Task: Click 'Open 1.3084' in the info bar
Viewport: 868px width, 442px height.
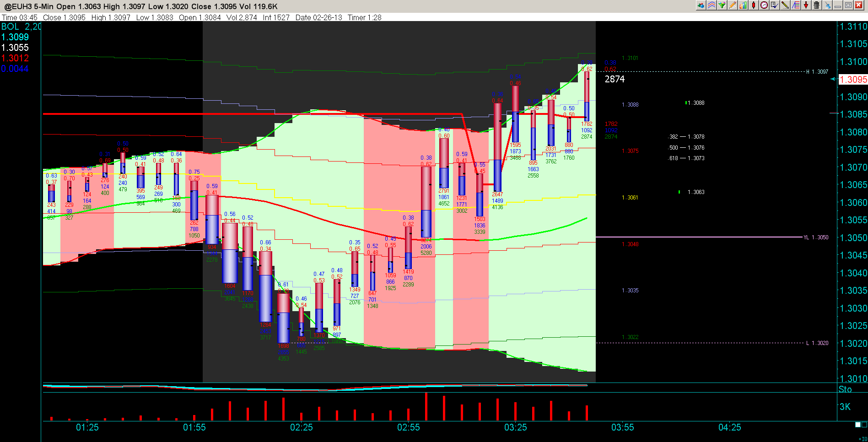Action: click(x=200, y=17)
